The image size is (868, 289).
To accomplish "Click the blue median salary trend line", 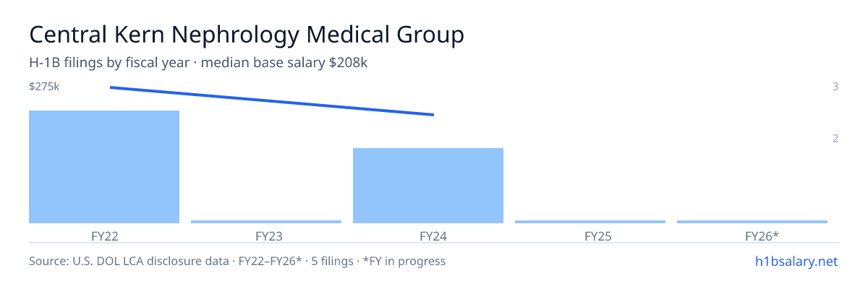I will [272, 101].
